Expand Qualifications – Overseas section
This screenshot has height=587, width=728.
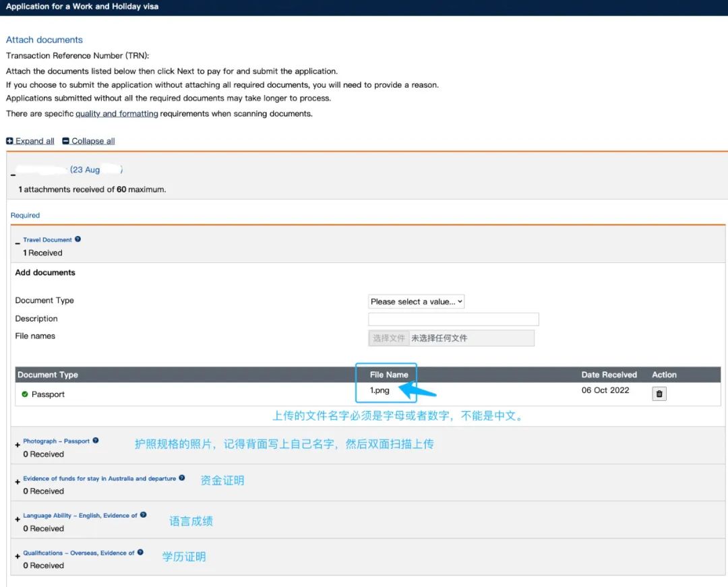[18, 557]
